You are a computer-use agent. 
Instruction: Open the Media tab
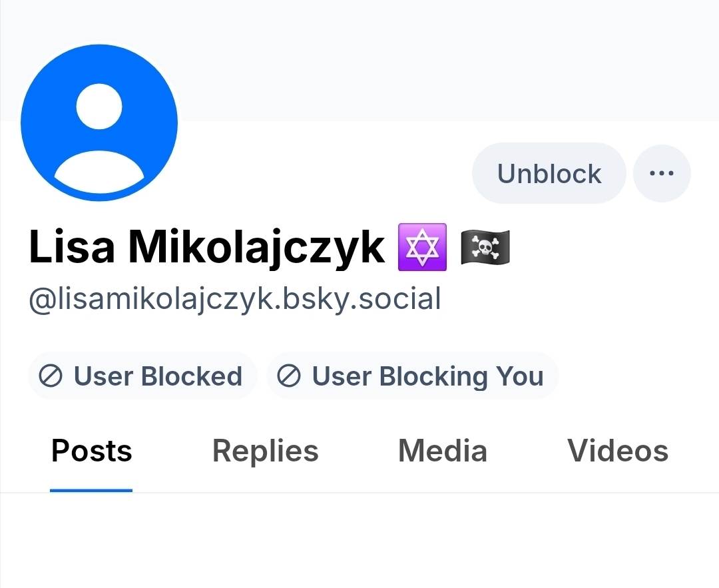[442, 451]
